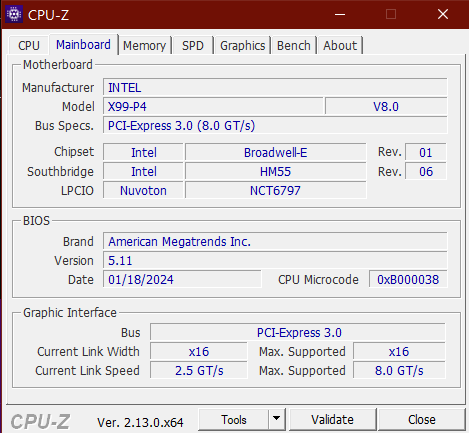This screenshot has height=433, width=469.
Task: Click the NCT6797 LPCIO model value
Action: point(276,190)
